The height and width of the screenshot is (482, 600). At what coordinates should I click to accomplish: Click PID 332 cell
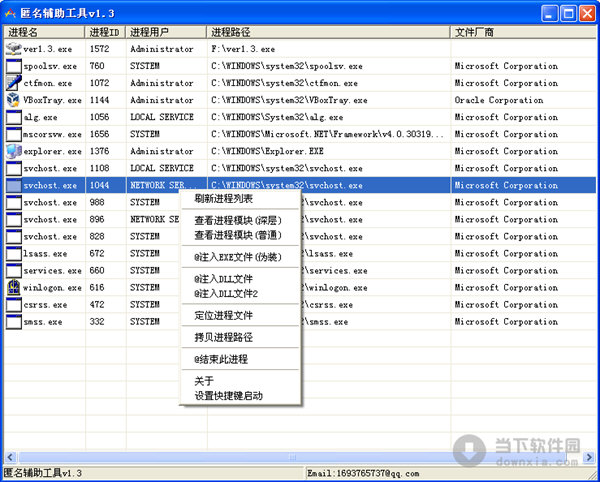(x=97, y=322)
